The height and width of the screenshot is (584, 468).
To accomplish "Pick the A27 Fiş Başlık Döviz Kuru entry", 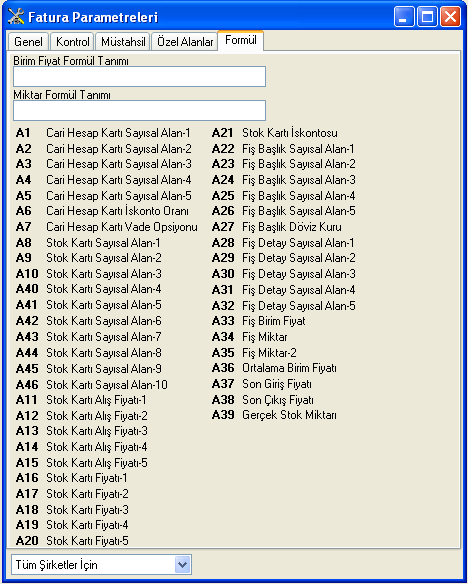I will point(277,227).
